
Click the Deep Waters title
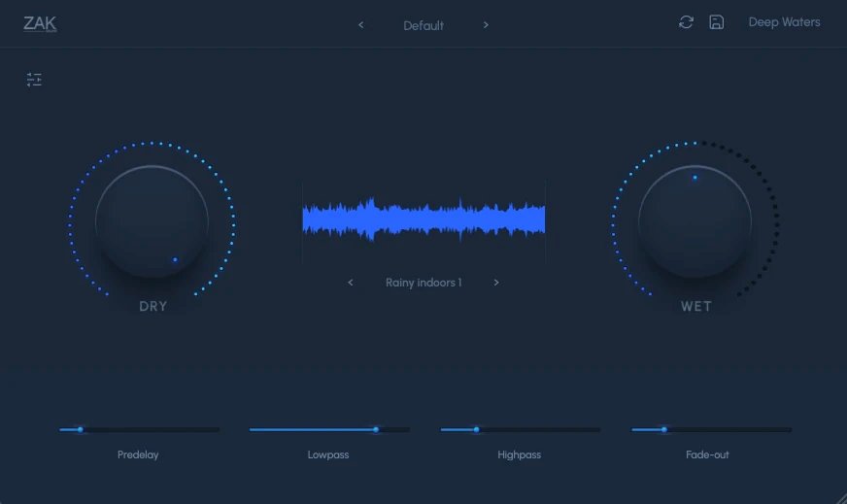784,22
